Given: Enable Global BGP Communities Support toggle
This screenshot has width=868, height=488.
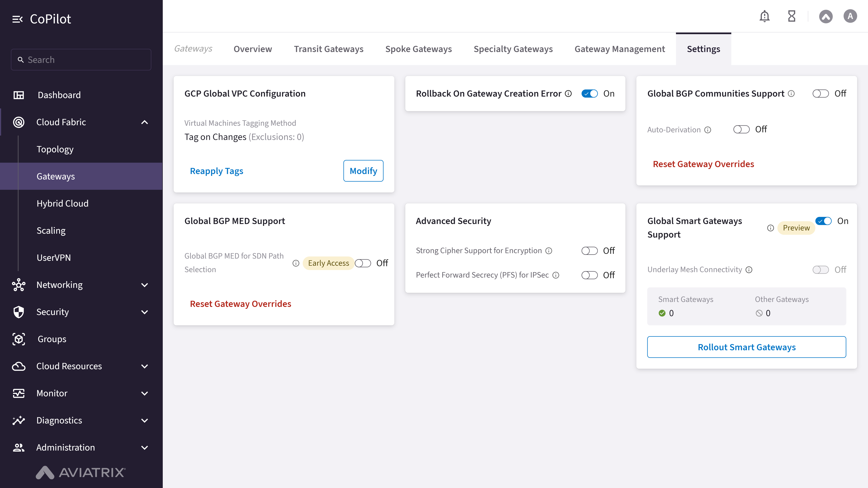Looking at the screenshot, I should click(x=821, y=94).
